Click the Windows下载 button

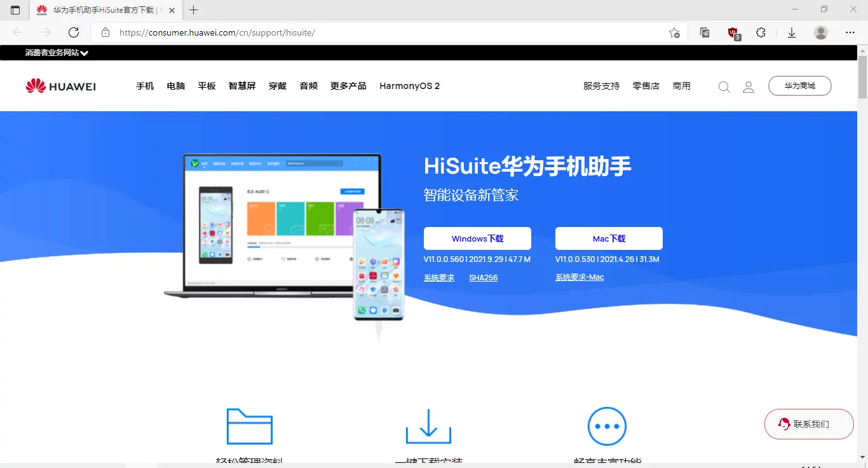coord(477,238)
